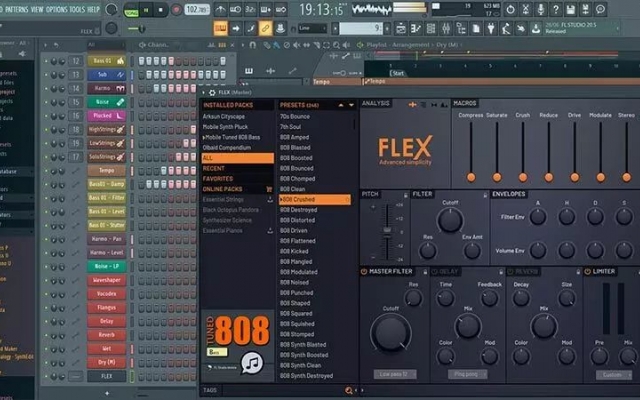640x400 pixels.
Task: Click the download icon next to Essential Strings
Action: [270, 200]
